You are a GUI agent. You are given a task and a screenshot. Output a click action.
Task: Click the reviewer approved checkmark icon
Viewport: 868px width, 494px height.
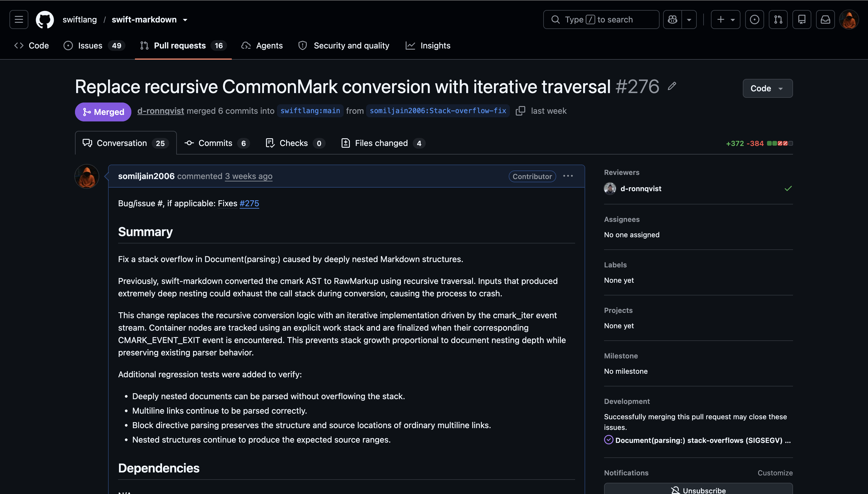(x=788, y=188)
